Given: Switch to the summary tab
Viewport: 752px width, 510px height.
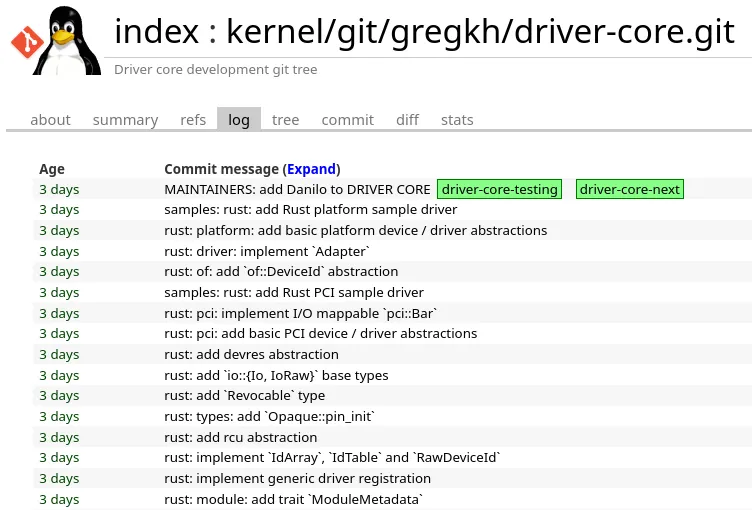Looking at the screenshot, I should pos(125,120).
